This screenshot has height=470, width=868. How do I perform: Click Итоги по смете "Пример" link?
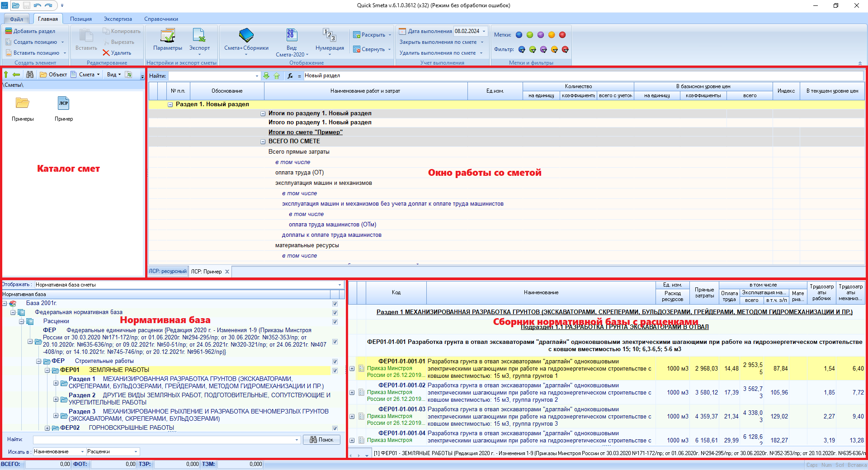click(306, 132)
